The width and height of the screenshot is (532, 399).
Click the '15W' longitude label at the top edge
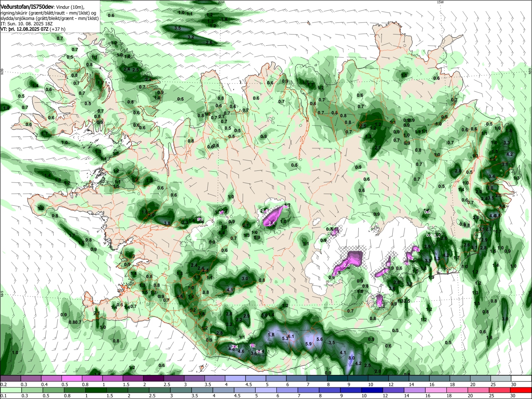(440, 2)
